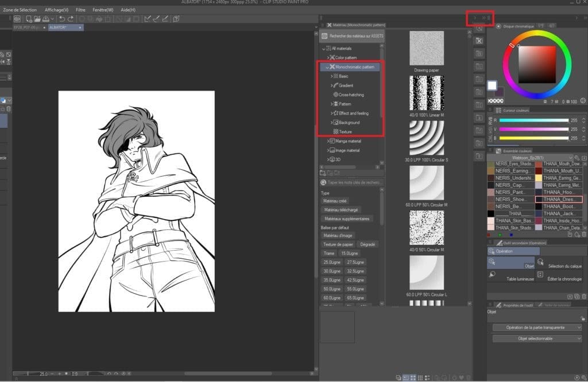Viewport: 588px width, 382px height.
Task: Open the Fenêtre(W) menu
Action: pyautogui.click(x=103, y=10)
